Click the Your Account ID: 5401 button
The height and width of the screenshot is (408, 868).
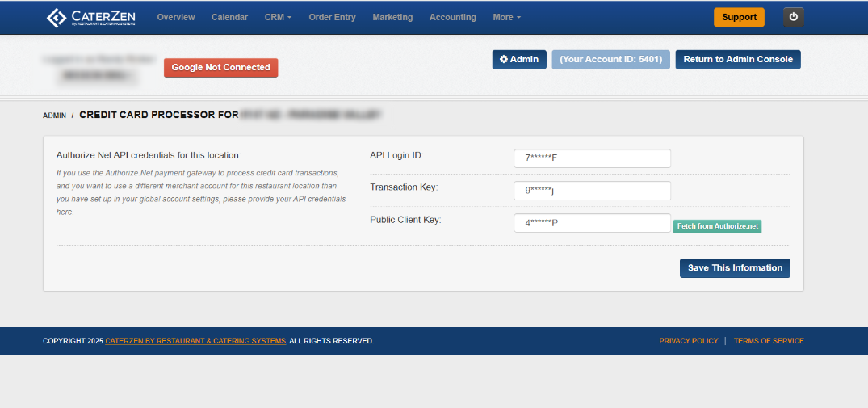click(611, 60)
